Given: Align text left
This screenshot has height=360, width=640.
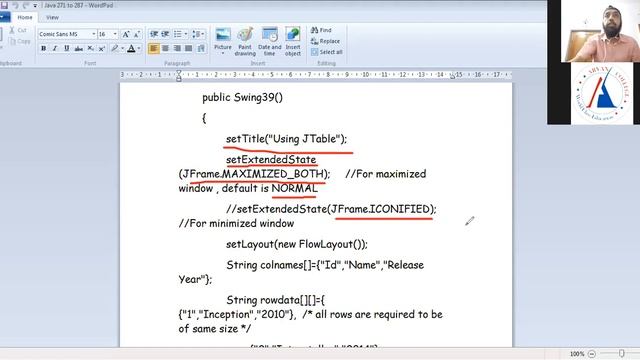Looking at the screenshot, I should point(154,49).
